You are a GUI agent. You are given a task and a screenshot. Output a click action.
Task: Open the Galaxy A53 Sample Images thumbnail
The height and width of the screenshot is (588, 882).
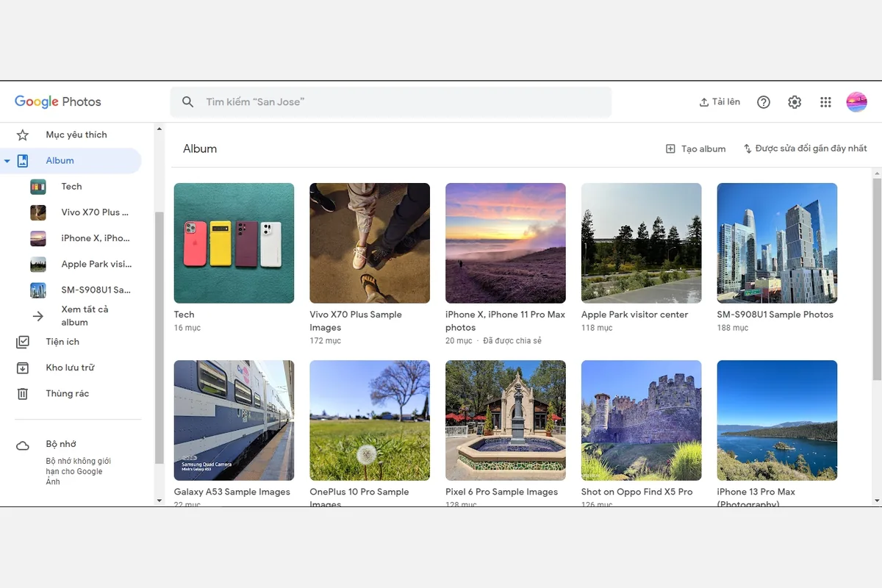pyautogui.click(x=234, y=420)
